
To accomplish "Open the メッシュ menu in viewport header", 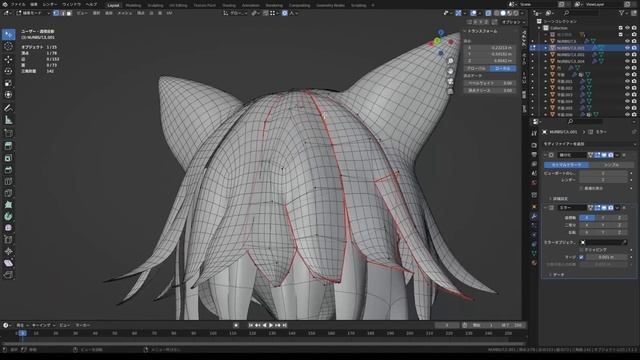I will (124, 13).
